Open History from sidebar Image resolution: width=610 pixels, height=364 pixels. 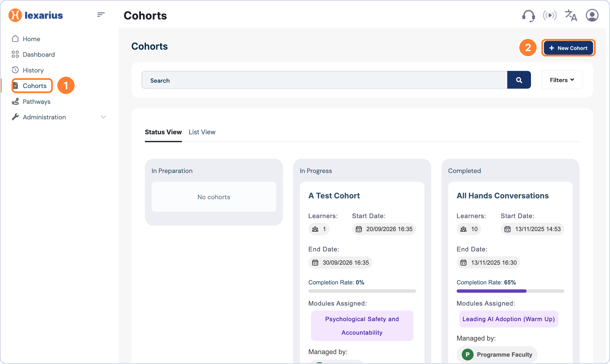(x=33, y=70)
